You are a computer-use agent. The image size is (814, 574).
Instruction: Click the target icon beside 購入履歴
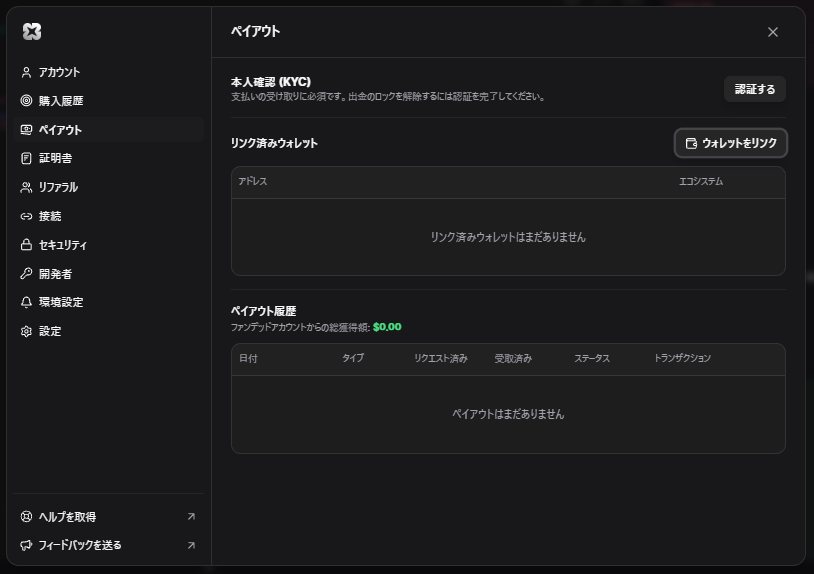coord(26,101)
